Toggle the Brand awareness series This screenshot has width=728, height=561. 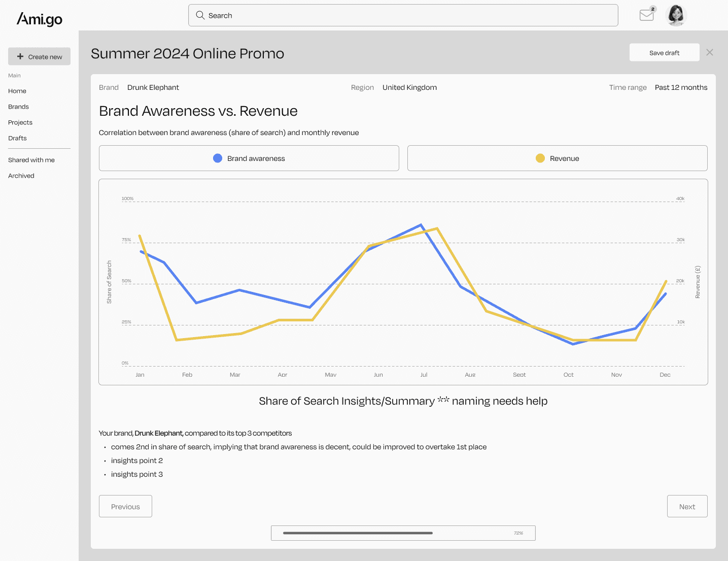point(249,158)
